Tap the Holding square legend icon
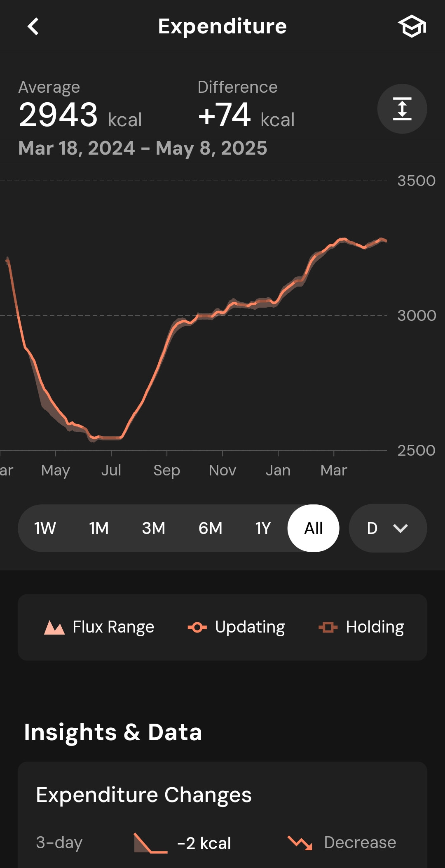 (x=328, y=628)
